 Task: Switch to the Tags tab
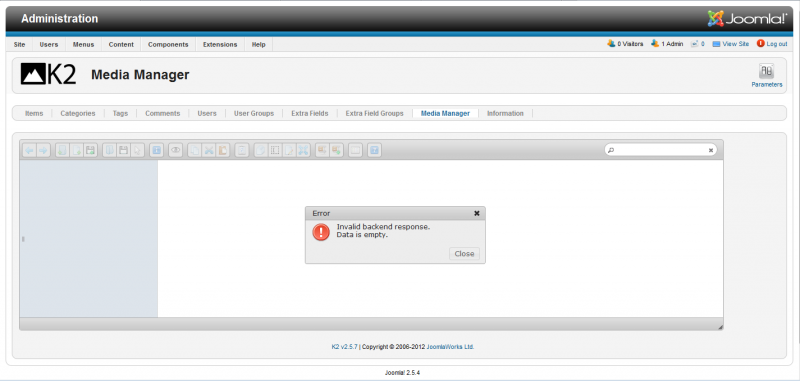pyautogui.click(x=120, y=113)
